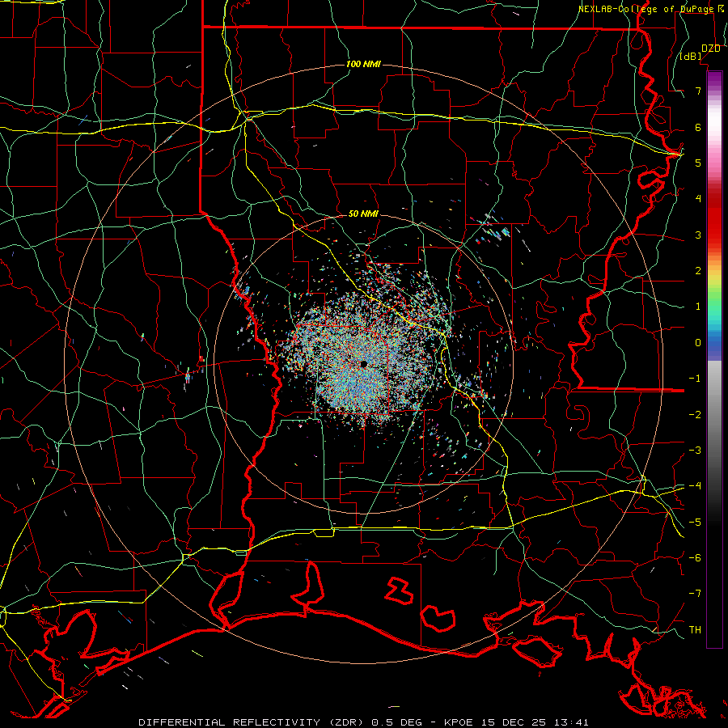This screenshot has width=728, height=728.
Task: Click the Differential Reflectivity caption at bottom
Action: click(363, 722)
